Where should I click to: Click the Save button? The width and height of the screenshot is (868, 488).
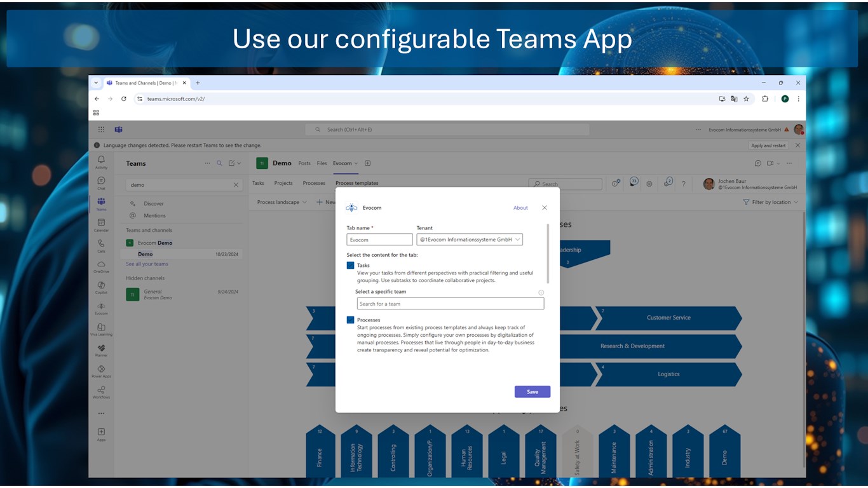click(x=532, y=391)
